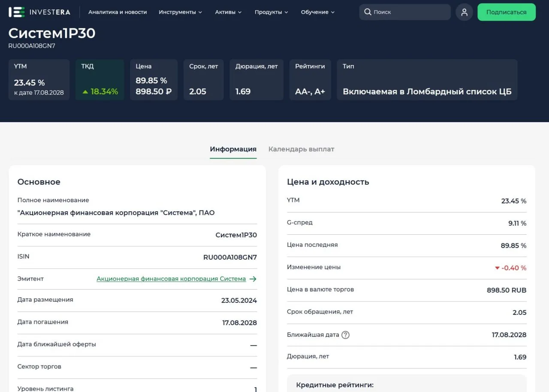This screenshot has height=392, width=549.
Task: Click the search magnifier icon
Action: (368, 12)
